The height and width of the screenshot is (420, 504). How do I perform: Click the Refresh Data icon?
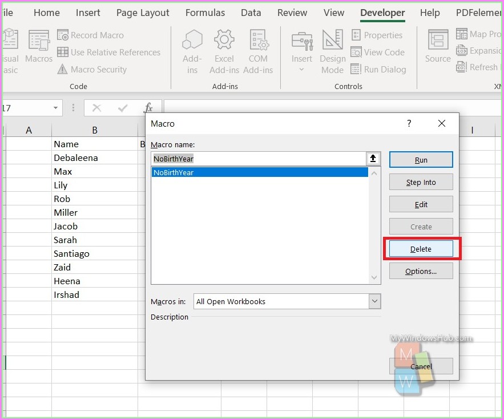point(462,67)
